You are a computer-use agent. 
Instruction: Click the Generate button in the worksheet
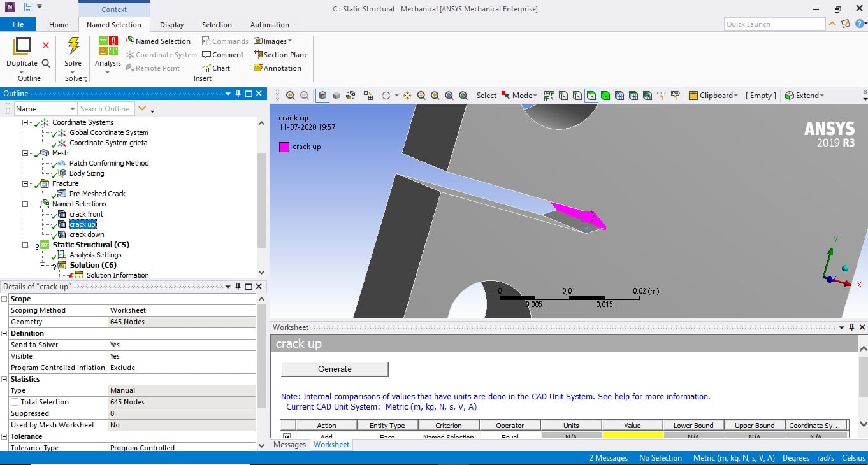click(335, 369)
